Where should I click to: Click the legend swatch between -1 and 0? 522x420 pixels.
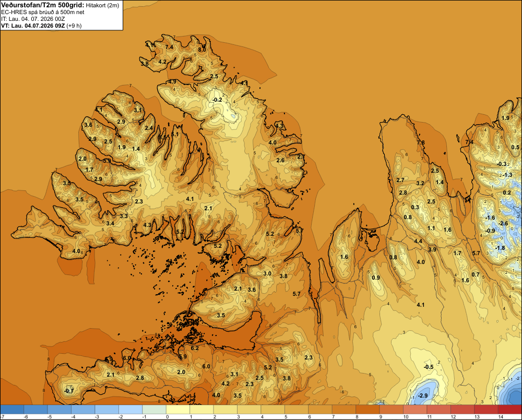(x=154, y=410)
